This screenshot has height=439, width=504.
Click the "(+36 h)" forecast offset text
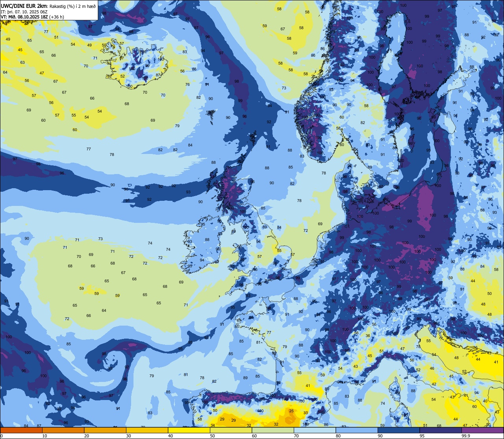(57, 17)
